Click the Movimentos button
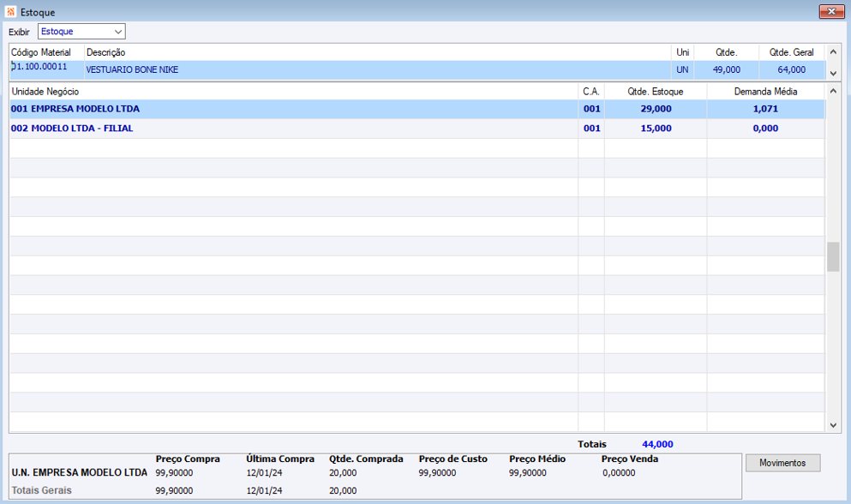Image resolution: width=851 pixels, height=504 pixels. (x=782, y=463)
